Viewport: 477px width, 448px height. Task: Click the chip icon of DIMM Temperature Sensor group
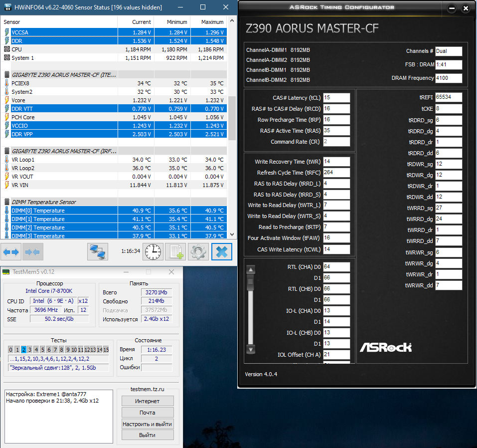6,202
